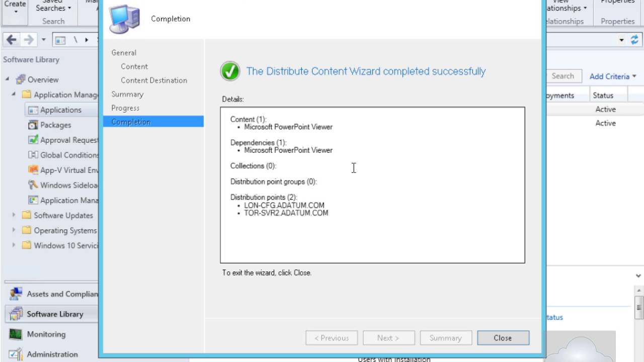Select the Content Destination wizard step

tap(154, 80)
